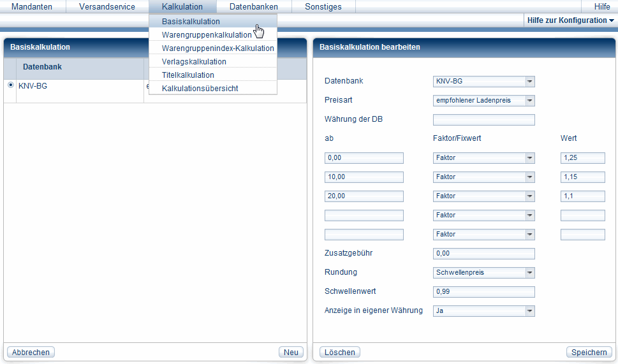This screenshot has width=618, height=364.
Task: Expand the Preisart dropdown
Action: click(x=483, y=101)
